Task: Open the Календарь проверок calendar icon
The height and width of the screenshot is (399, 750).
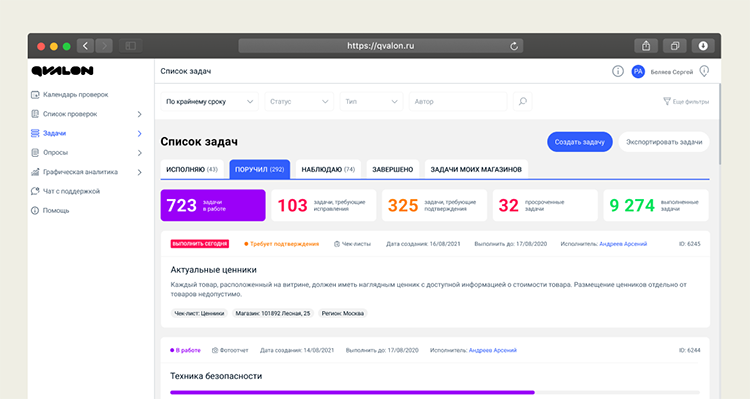Action: 35,95
